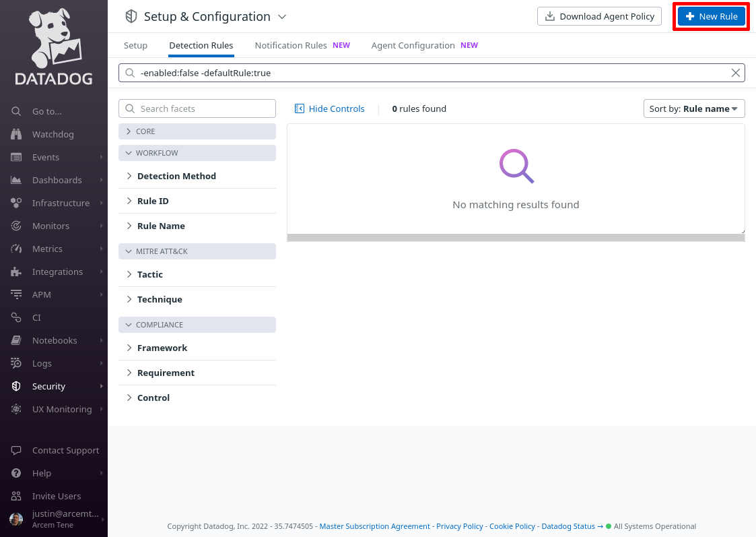The height and width of the screenshot is (537, 756).
Task: Open the justin@arcemt... account menu
Action: tap(54, 519)
